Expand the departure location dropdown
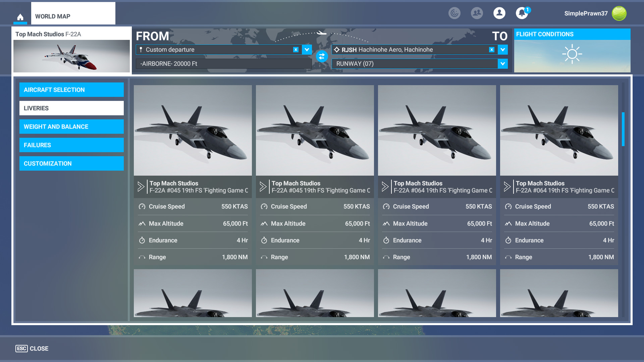 click(307, 50)
